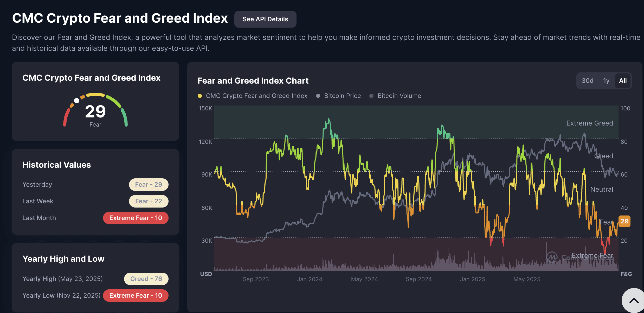This screenshot has height=313, width=644.
Task: Click the orange 29 current value marker
Action: (624, 221)
